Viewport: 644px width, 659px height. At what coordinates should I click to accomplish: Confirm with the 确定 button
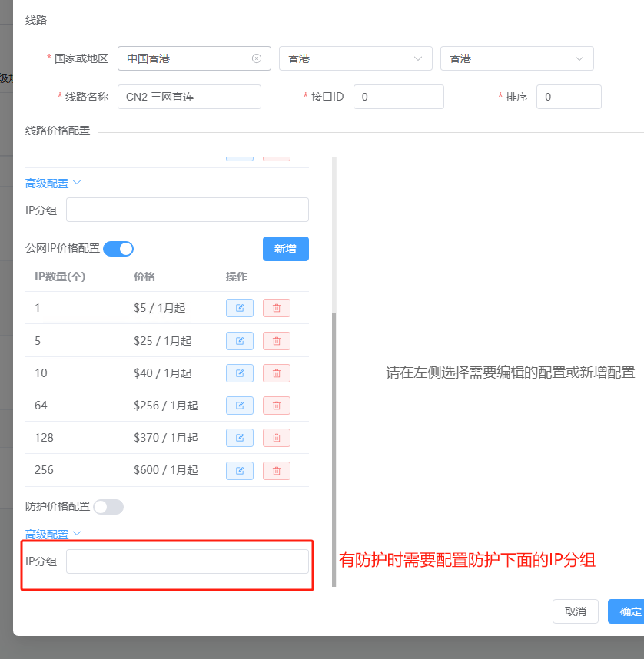(x=627, y=611)
